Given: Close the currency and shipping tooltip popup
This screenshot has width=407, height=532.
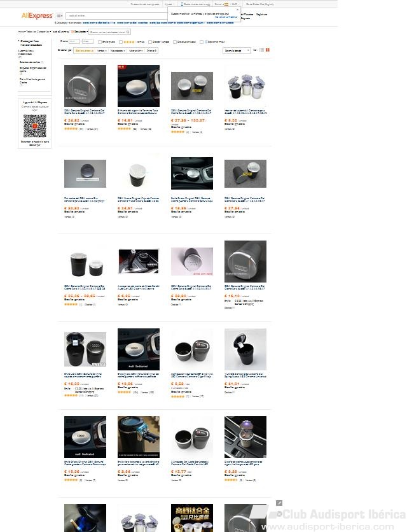Looking at the screenshot, I should [x=237, y=10].
